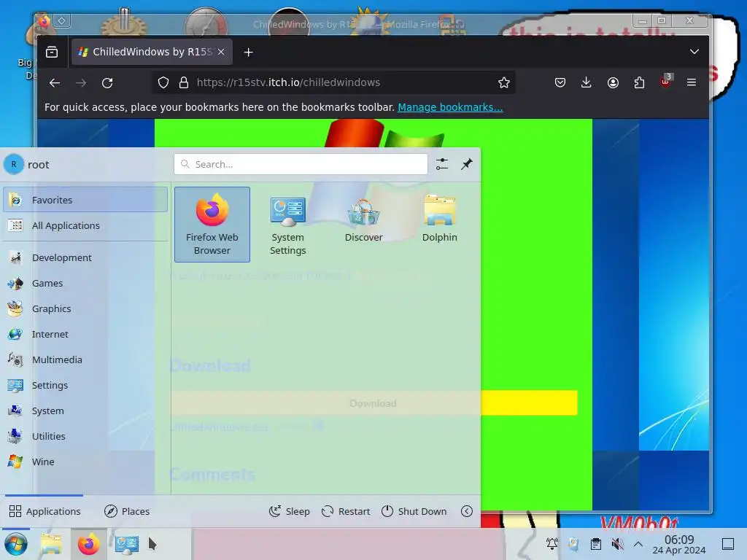Click the uBlock Origin extension icon
The image size is (747, 560).
coord(665,82)
